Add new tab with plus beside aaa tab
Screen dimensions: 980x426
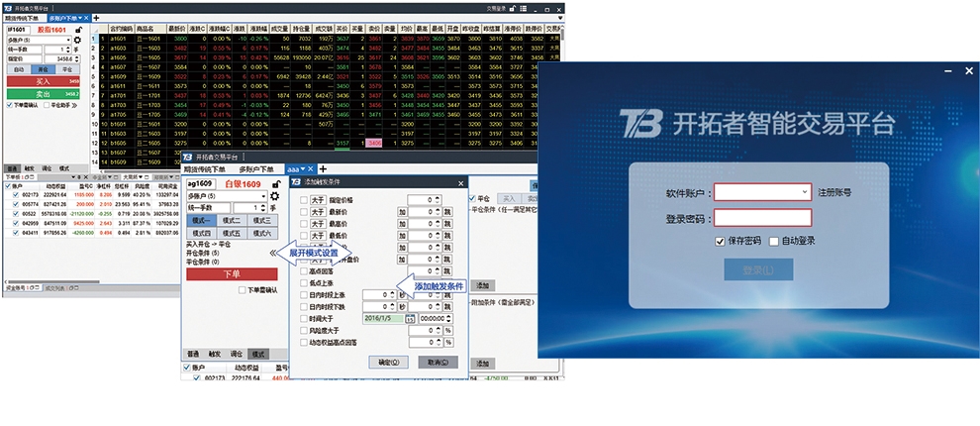pos(323,168)
